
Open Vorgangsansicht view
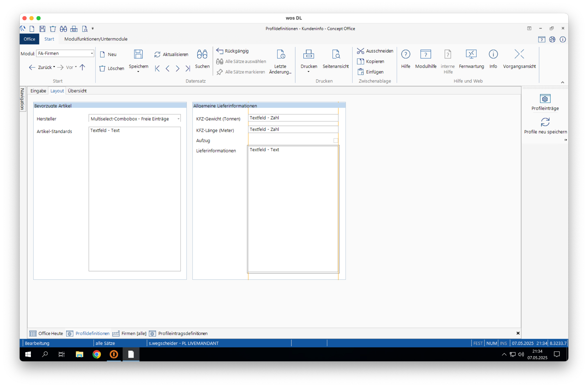click(519, 59)
